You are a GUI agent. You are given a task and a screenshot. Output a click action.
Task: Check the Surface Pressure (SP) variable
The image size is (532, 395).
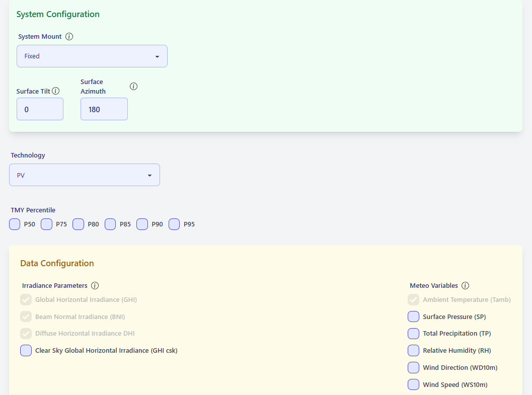coord(413,316)
